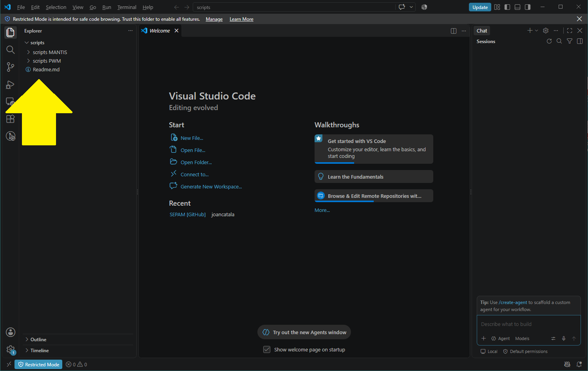The height and width of the screenshot is (371, 588).
Task: Toggle the primary side bar visibility
Action: [x=507, y=7]
